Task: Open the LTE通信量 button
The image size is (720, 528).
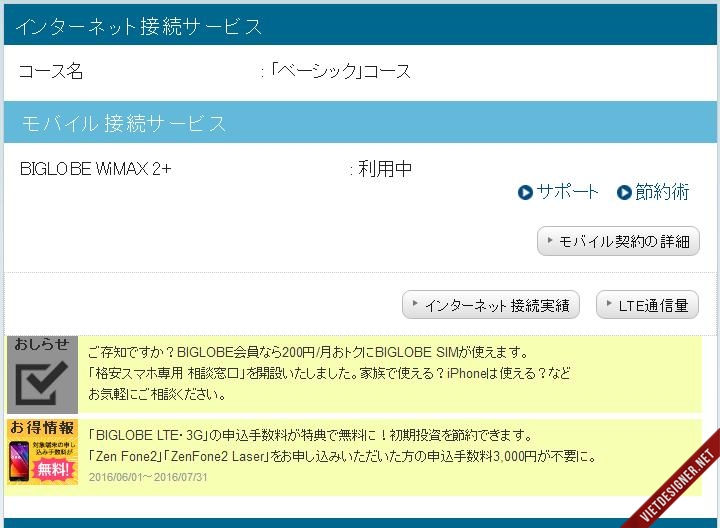Action: point(647,305)
